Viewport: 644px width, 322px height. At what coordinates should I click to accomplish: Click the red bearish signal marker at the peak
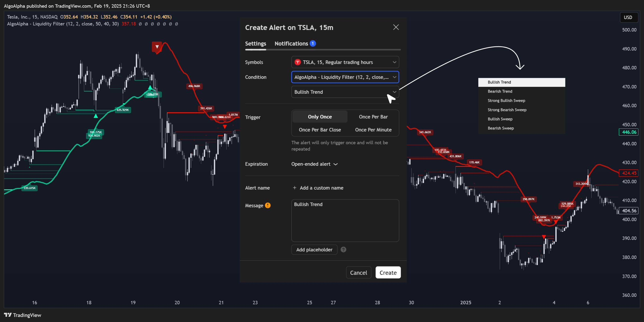[157, 47]
